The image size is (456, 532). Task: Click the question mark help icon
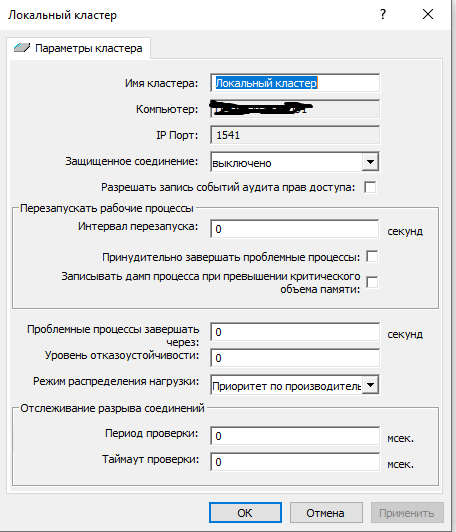point(383,14)
